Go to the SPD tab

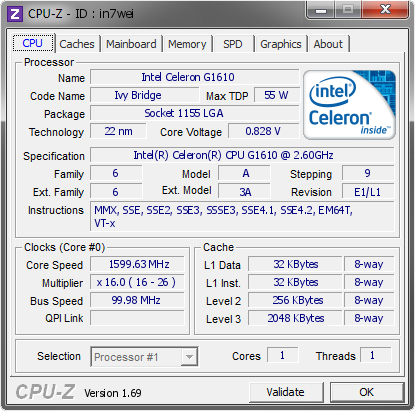233,44
